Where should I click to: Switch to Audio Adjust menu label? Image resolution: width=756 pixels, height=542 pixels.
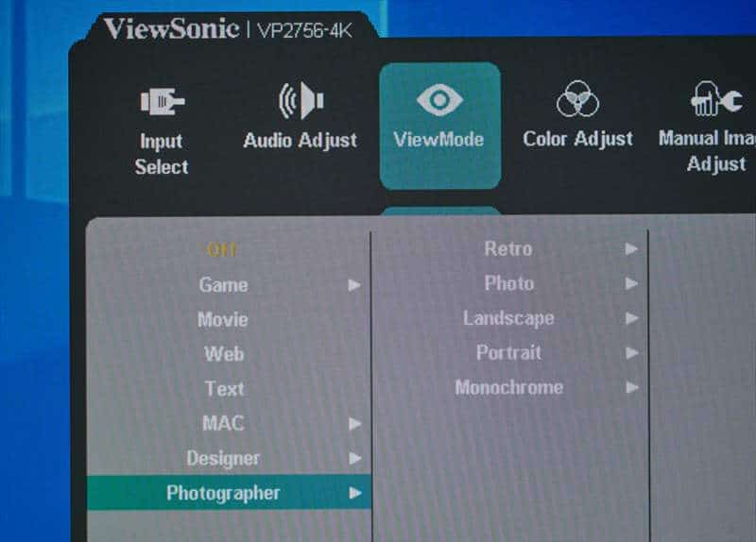tap(301, 141)
